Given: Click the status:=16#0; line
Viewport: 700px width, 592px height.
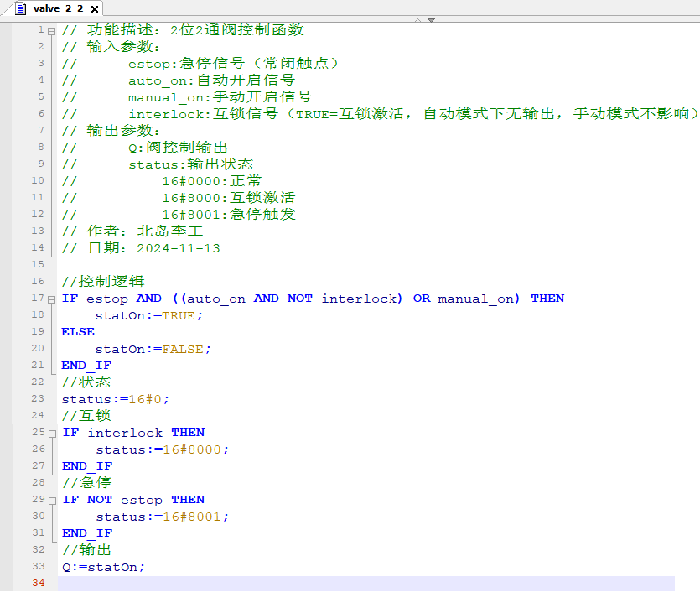Looking at the screenshot, I should point(116,399).
